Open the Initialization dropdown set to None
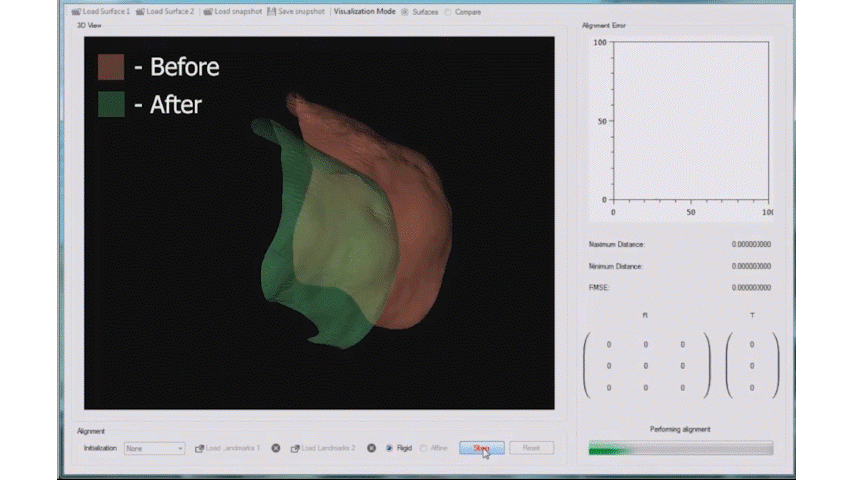This screenshot has height=480, width=853. click(x=154, y=448)
